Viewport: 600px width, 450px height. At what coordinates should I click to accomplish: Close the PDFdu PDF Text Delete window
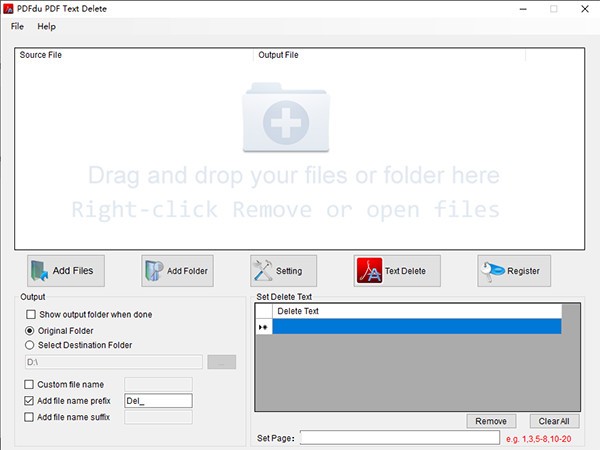click(585, 9)
